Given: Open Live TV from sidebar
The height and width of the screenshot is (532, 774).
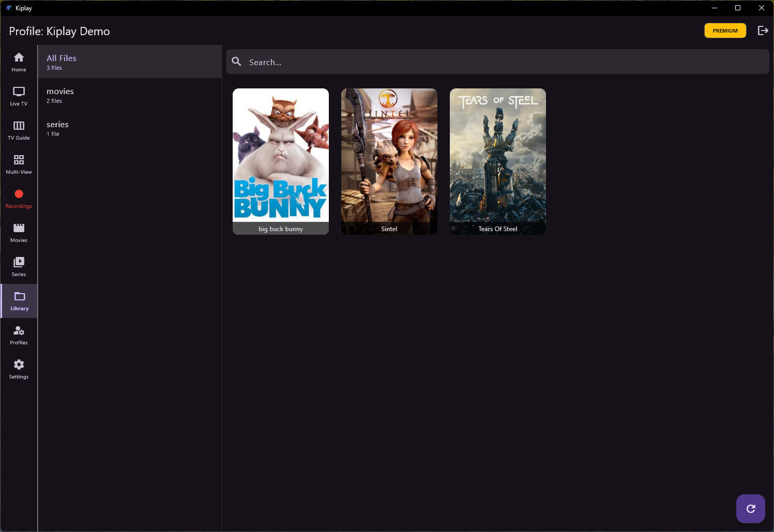Looking at the screenshot, I should coord(19,96).
